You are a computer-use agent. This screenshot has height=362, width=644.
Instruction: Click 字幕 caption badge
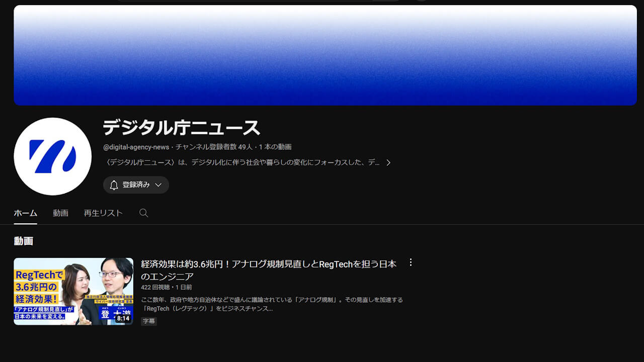coord(149,321)
